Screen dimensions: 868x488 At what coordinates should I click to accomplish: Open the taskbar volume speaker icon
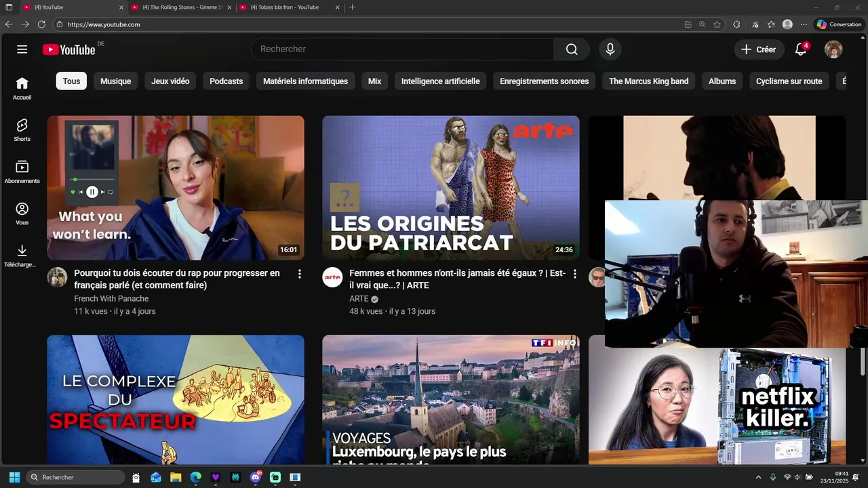tap(797, 477)
